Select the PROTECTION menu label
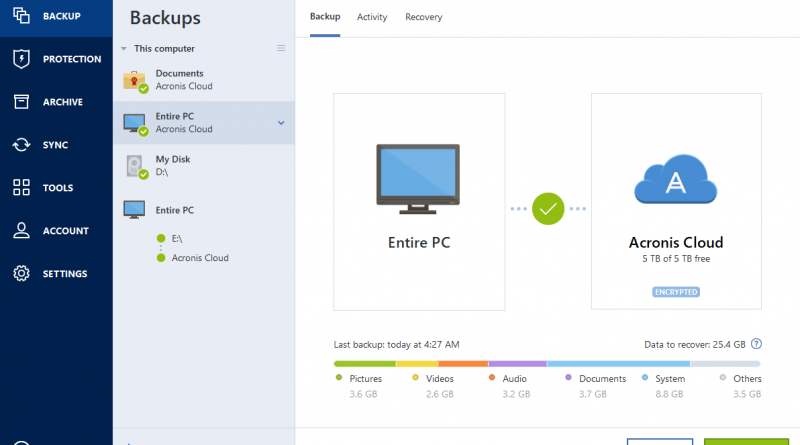The height and width of the screenshot is (445, 800). [72, 59]
